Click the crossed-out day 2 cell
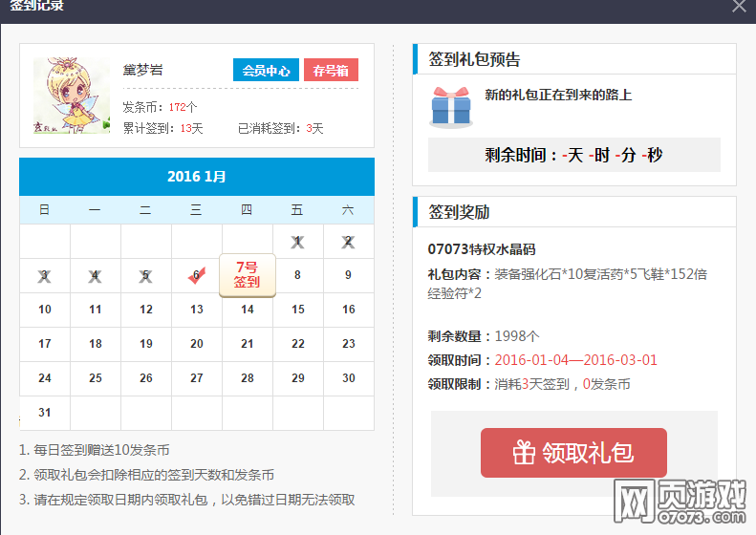Screen dimensions: 756x535 [348, 242]
